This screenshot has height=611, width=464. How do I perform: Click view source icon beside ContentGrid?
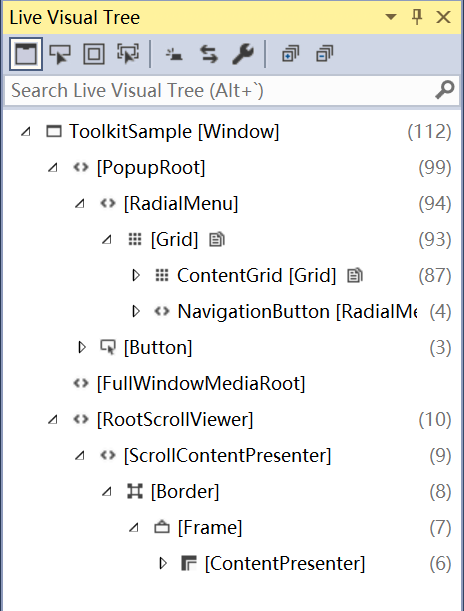pos(355,275)
